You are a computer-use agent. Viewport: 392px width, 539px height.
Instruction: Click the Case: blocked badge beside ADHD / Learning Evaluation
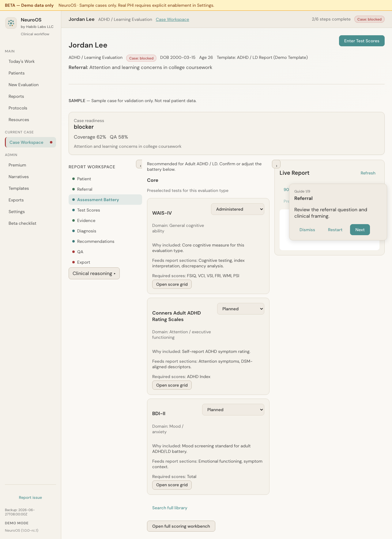141,58
